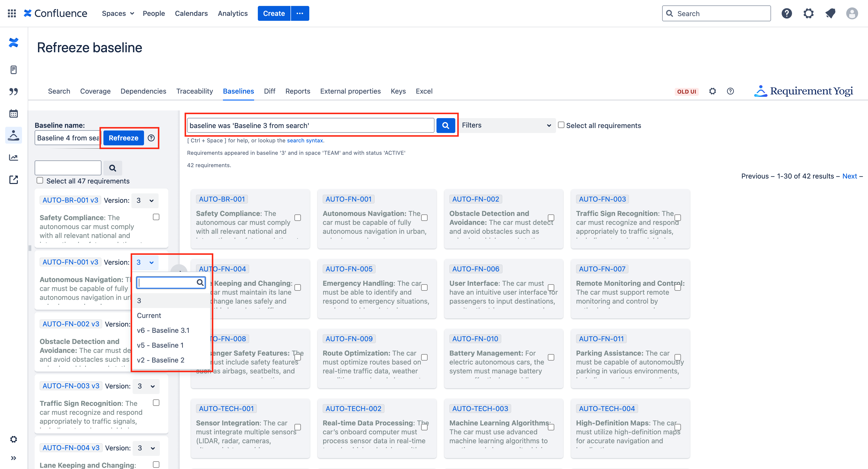Click the calendar icon in the sidebar
The image size is (868, 469).
[x=13, y=113]
